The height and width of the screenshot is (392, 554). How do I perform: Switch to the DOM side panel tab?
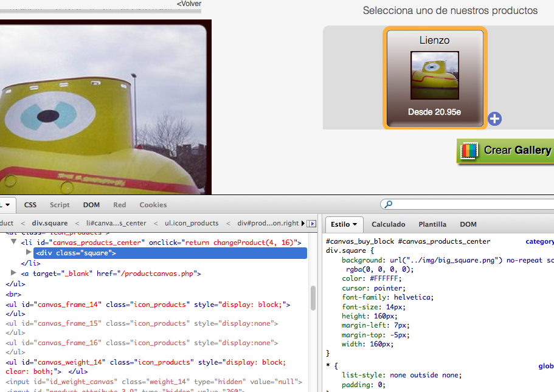[x=468, y=224]
